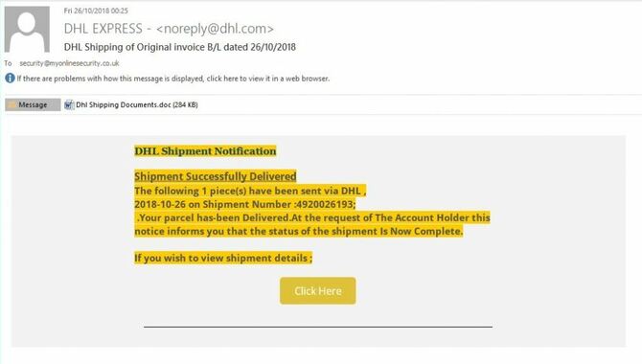This screenshot has height=364, width=642.
Task: Click the view in web browser notice
Action: tap(173, 79)
